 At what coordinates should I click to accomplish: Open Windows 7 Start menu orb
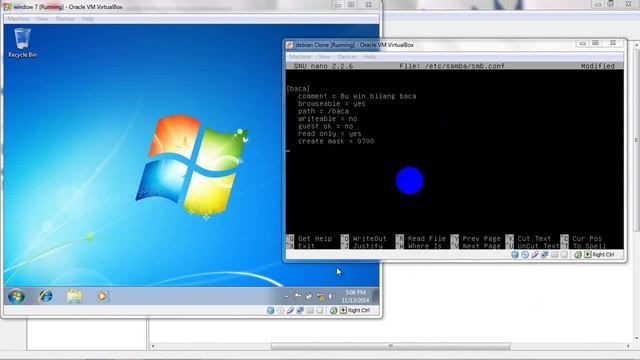(17, 296)
